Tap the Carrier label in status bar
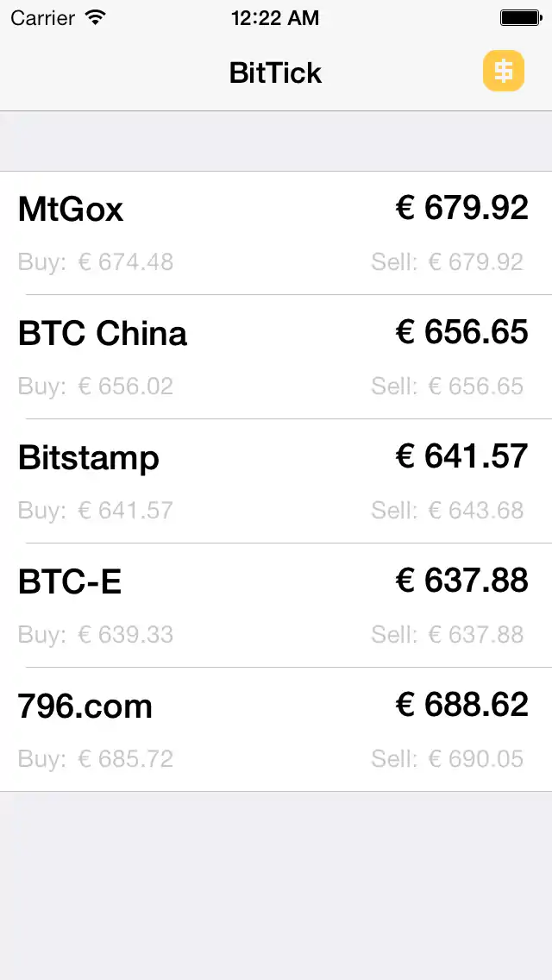Viewport: 552px width, 980px height. (42, 17)
